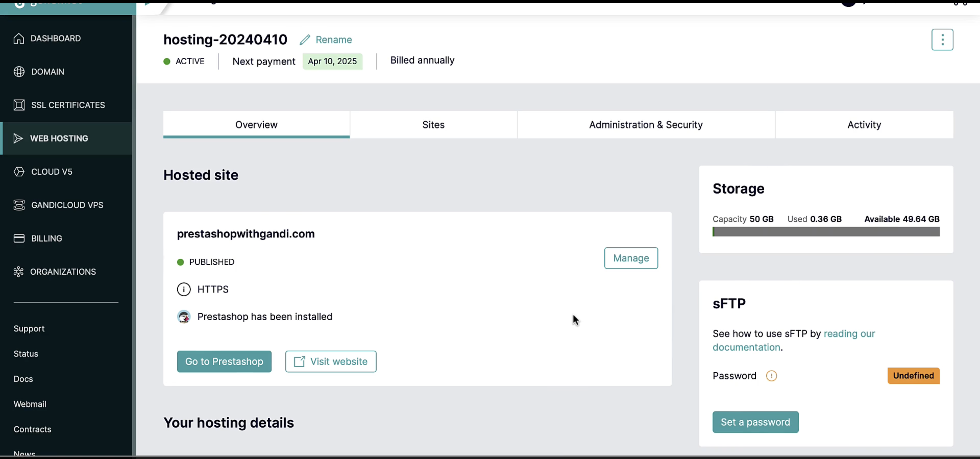Click the Available 49.64 GB value
This screenshot has height=459, width=980.
(902, 219)
